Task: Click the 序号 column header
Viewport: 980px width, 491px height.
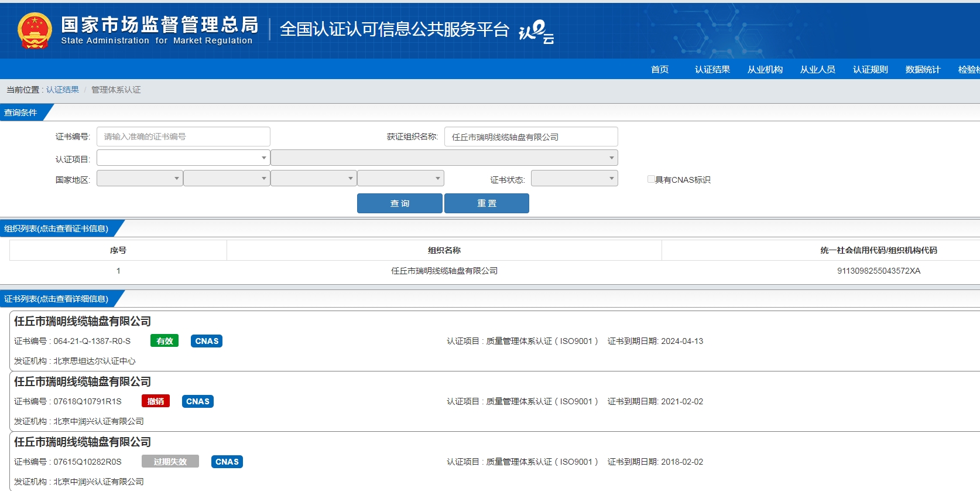Action: (x=118, y=250)
